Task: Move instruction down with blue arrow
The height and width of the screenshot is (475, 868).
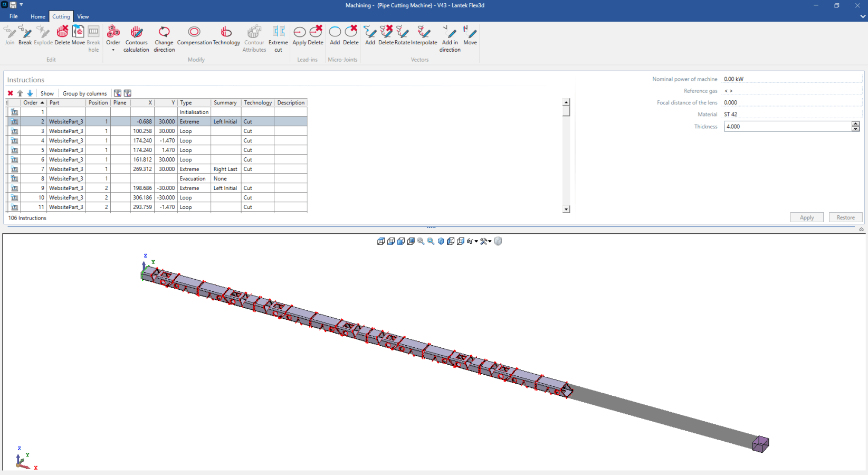Action: (x=30, y=93)
